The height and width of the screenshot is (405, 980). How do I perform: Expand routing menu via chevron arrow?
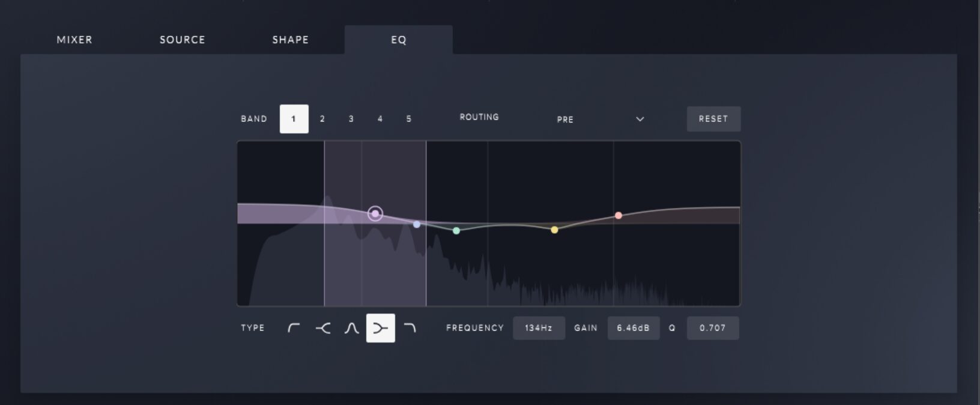click(640, 119)
